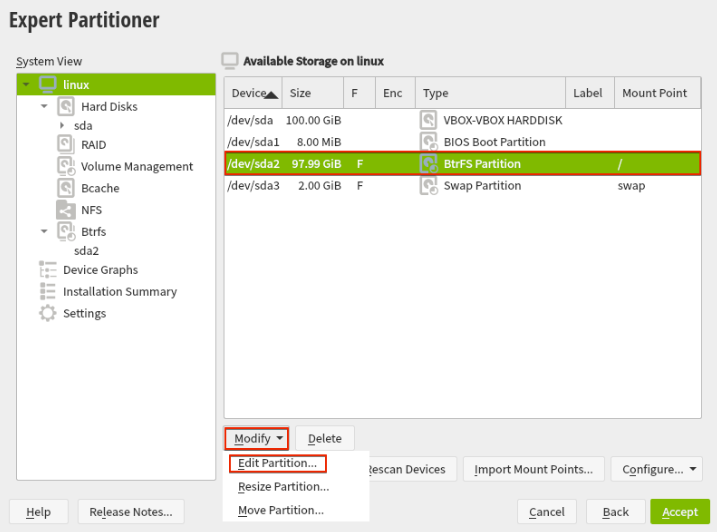Image resolution: width=717 pixels, height=532 pixels.
Task: Select the /dev/sda2 row
Action: click(x=462, y=164)
